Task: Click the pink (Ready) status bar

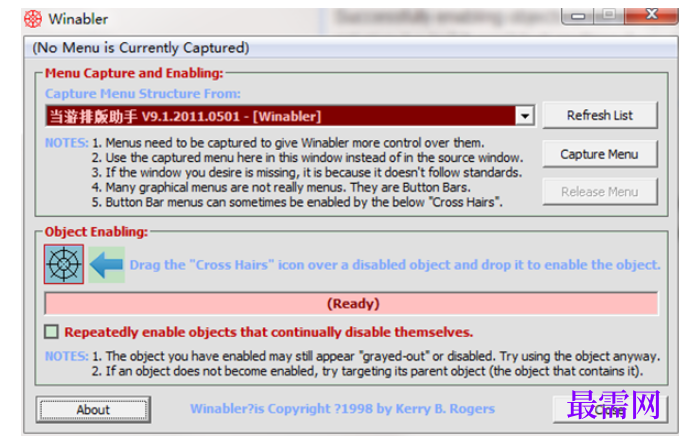Action: click(x=352, y=304)
